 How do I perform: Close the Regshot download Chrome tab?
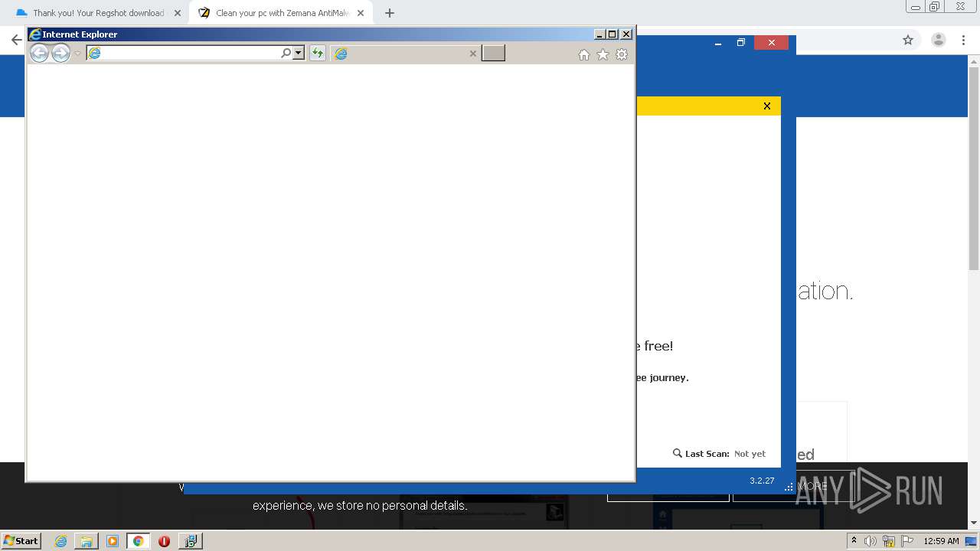[178, 13]
